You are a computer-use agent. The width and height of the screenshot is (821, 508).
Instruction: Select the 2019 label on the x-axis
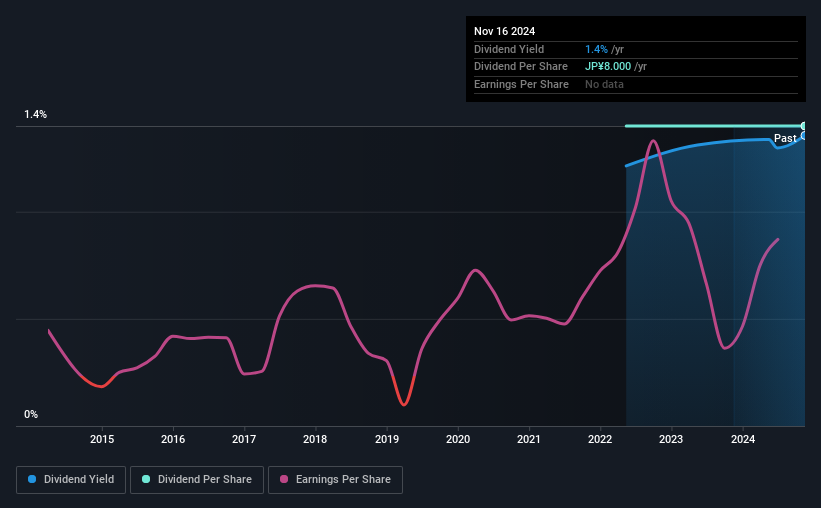387,439
